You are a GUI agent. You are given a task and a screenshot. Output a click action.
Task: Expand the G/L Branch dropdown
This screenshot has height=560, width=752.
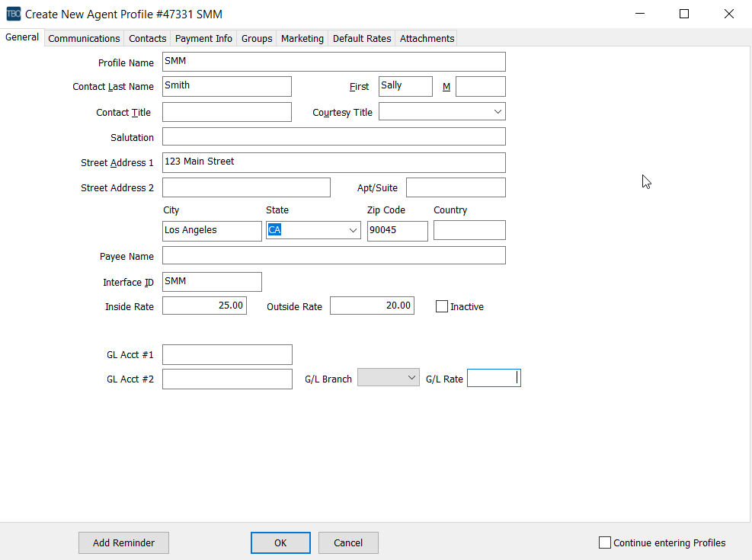[413, 376]
